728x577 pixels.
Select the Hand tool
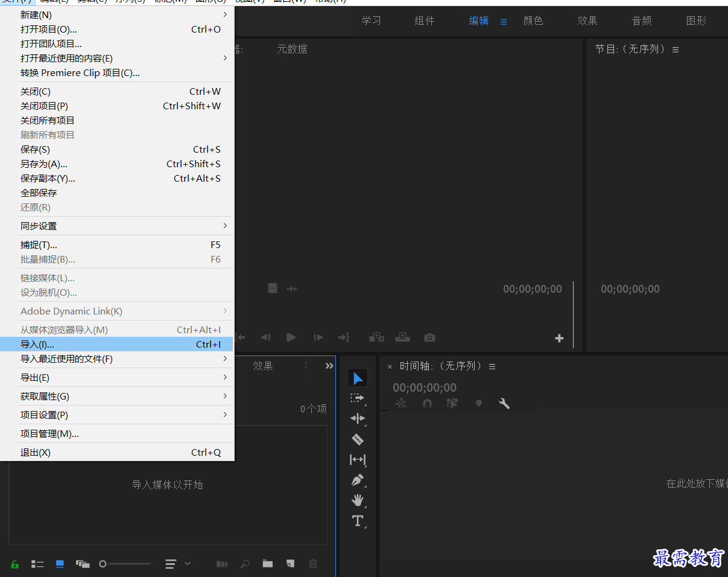click(358, 500)
